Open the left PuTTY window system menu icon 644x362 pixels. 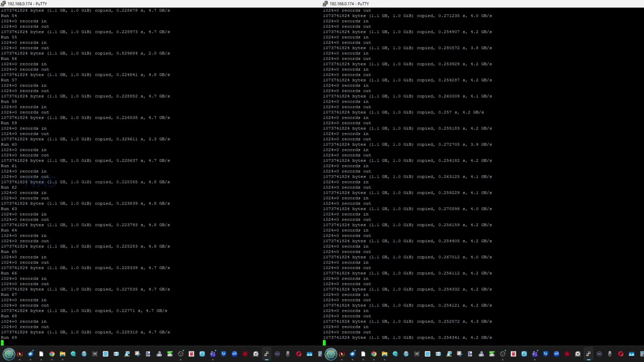tap(3, 4)
